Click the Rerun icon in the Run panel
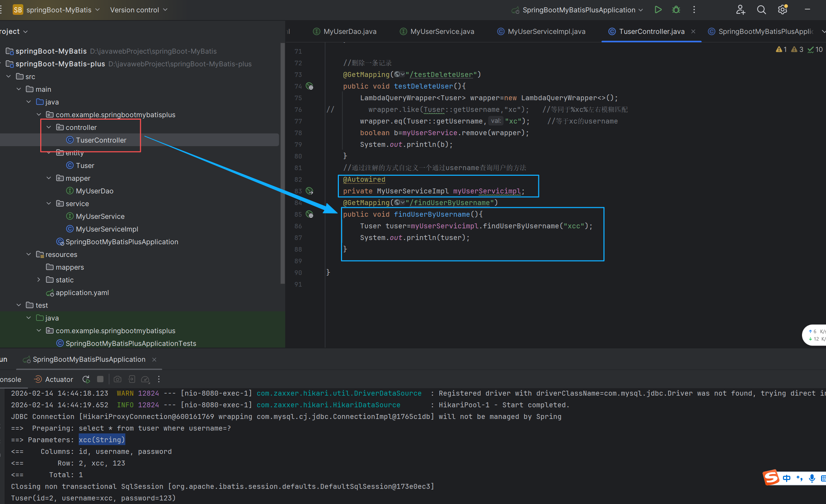Viewport: 826px width, 504px height. 86,379
